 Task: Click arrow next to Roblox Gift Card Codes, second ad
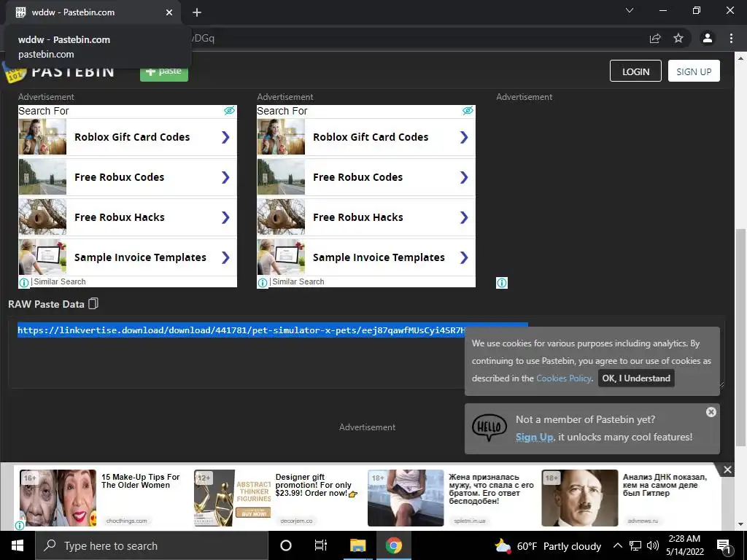pos(464,137)
